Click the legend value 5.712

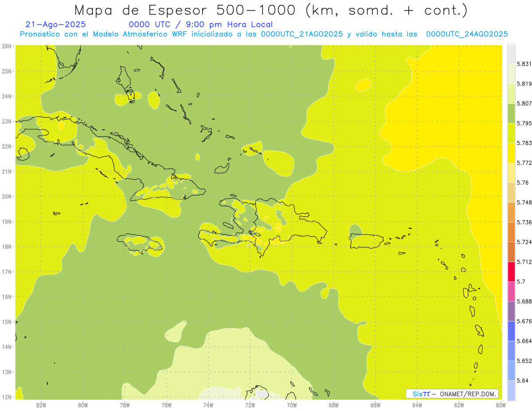click(524, 262)
